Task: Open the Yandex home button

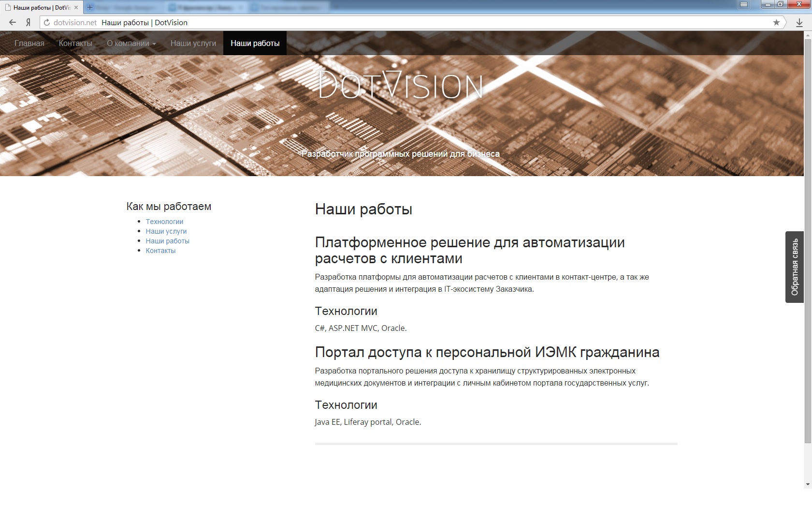Action: coord(28,22)
